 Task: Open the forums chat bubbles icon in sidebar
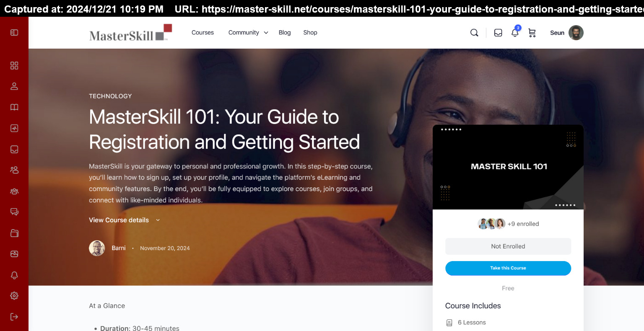pos(14,212)
